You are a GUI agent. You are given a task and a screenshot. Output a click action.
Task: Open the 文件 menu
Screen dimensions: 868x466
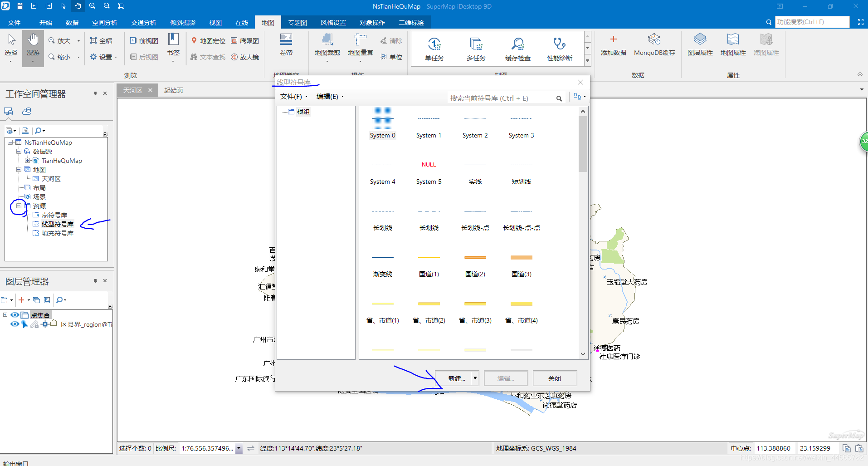pyautogui.click(x=14, y=23)
